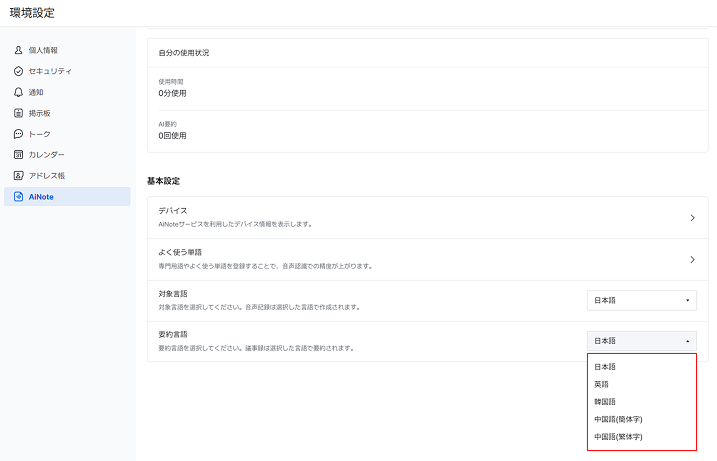Click the 通知 bell icon

[18, 92]
